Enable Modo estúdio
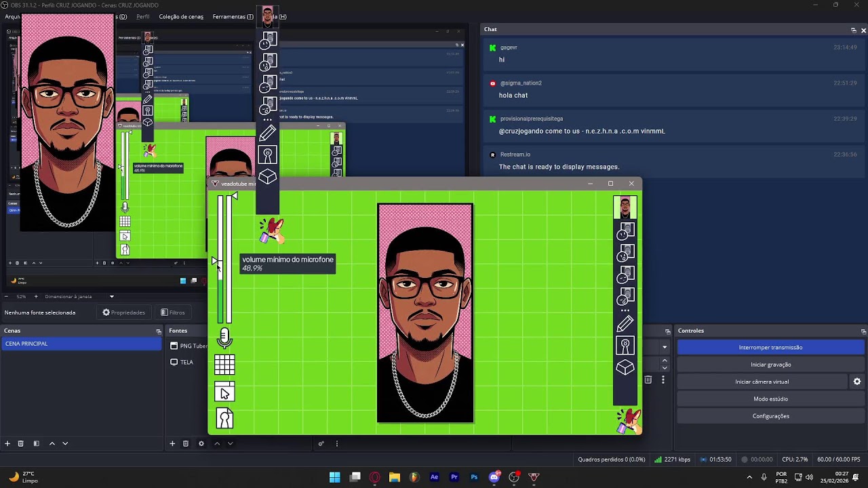868x488 pixels. (x=770, y=399)
